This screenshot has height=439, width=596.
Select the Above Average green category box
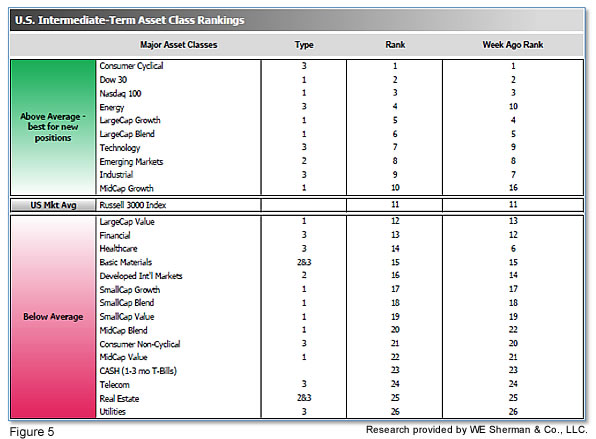[x=53, y=127]
